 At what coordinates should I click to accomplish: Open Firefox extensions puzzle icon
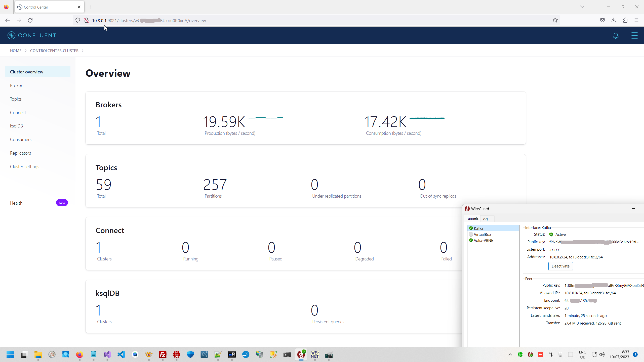click(625, 20)
